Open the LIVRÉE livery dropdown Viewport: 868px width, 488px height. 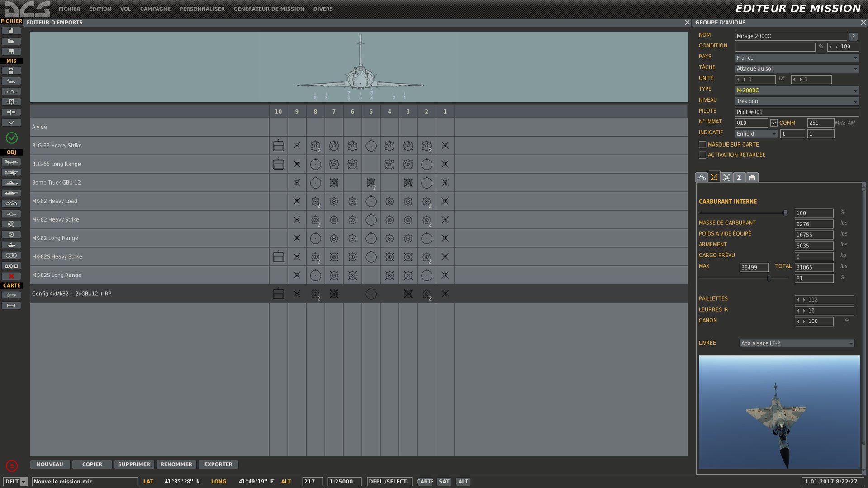(797, 343)
